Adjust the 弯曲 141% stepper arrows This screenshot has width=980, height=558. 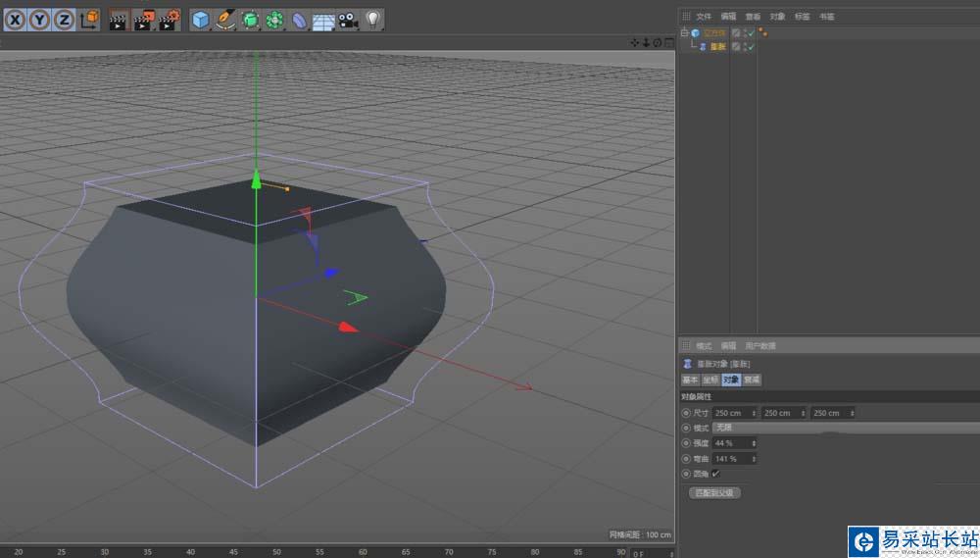coord(754,458)
